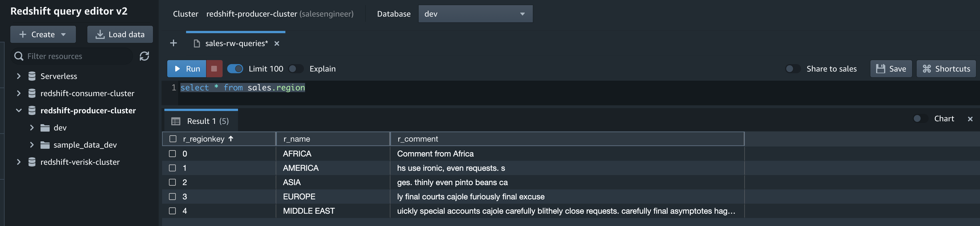Check the AFRICA row checkbox

pos(172,154)
